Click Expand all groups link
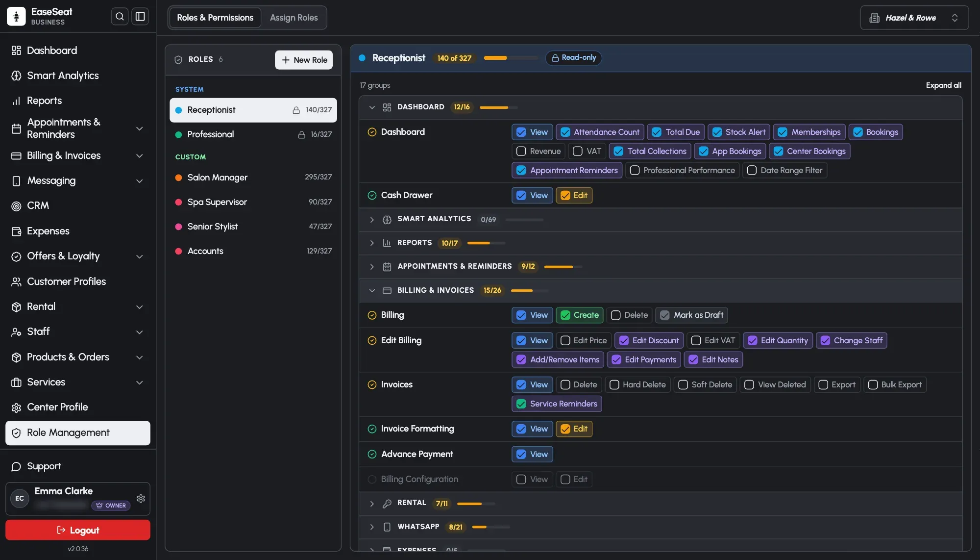Screen dimensions: 980x560 943,85
